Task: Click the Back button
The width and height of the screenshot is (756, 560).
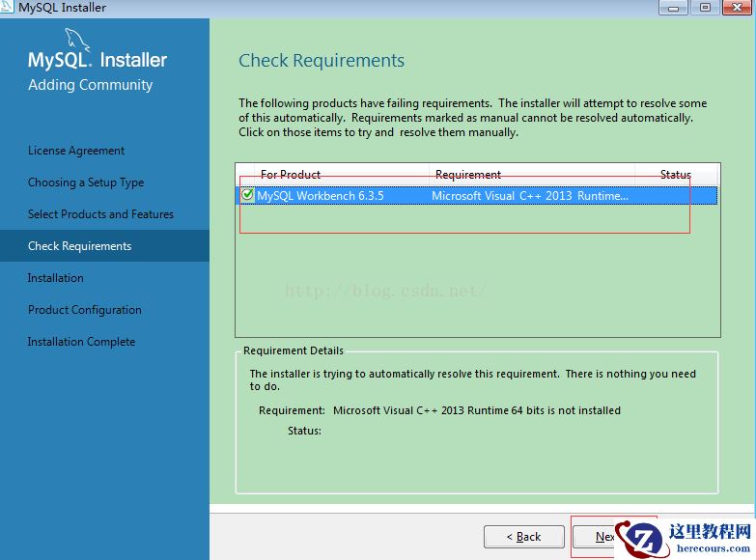Action: (524, 537)
